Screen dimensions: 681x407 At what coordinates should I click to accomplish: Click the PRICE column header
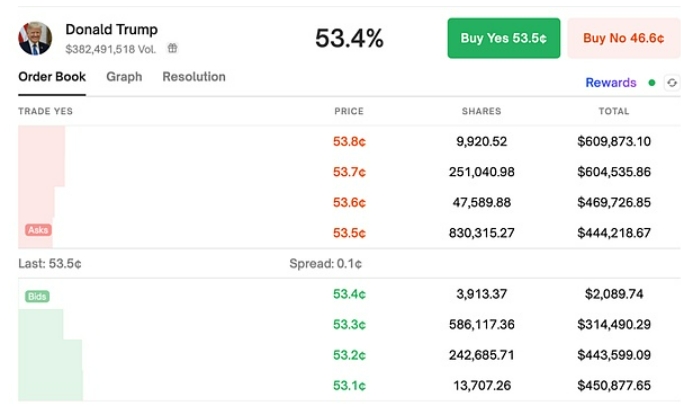(x=349, y=111)
